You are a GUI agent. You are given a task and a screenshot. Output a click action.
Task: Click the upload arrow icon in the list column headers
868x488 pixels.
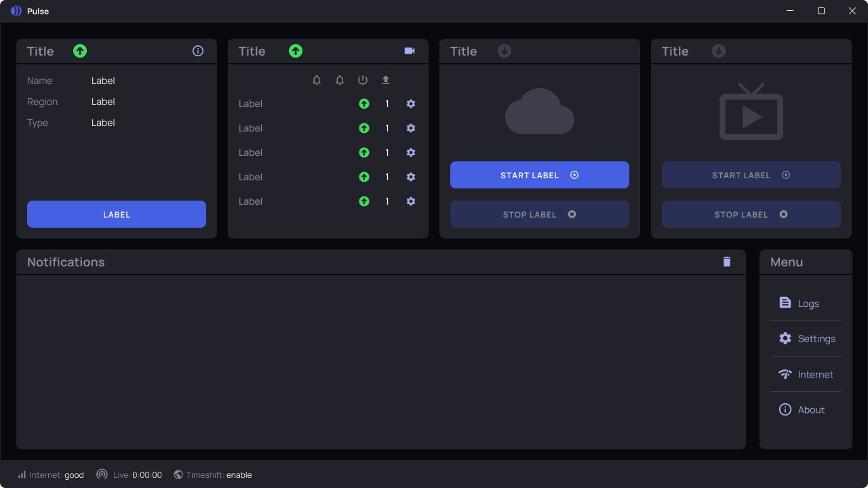(386, 80)
